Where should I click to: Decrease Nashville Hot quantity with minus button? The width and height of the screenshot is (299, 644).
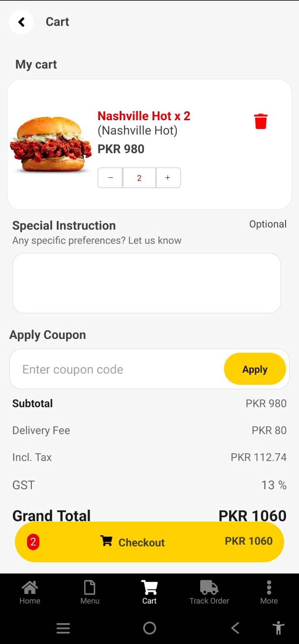coord(111,178)
